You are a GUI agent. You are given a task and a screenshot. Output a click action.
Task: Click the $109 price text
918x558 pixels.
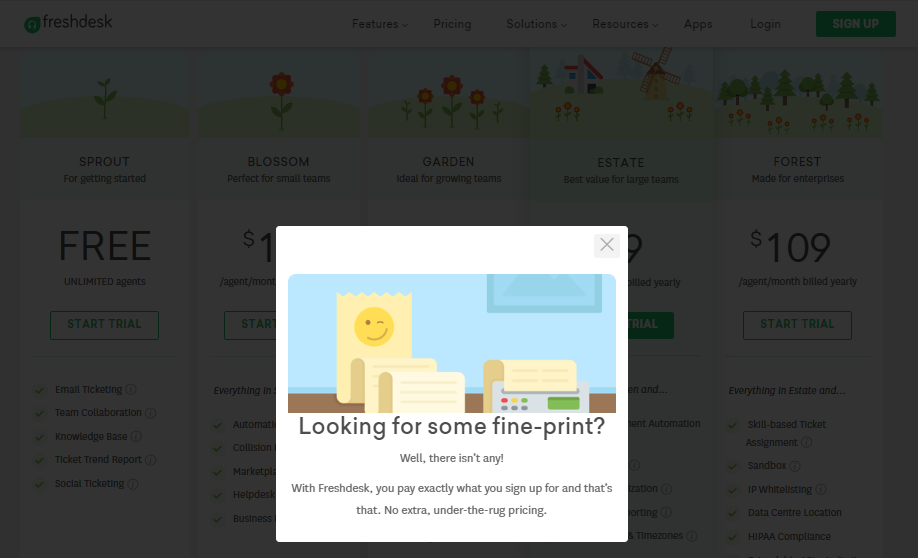point(790,247)
